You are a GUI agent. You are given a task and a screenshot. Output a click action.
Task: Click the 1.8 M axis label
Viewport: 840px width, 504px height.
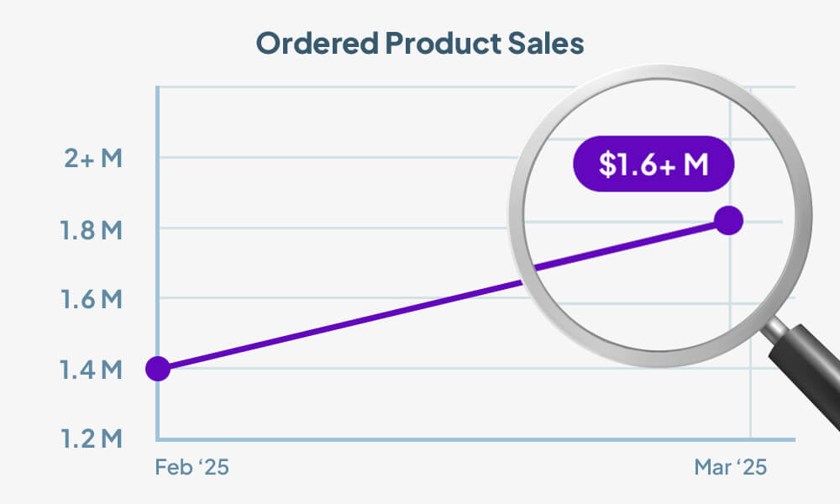92,228
